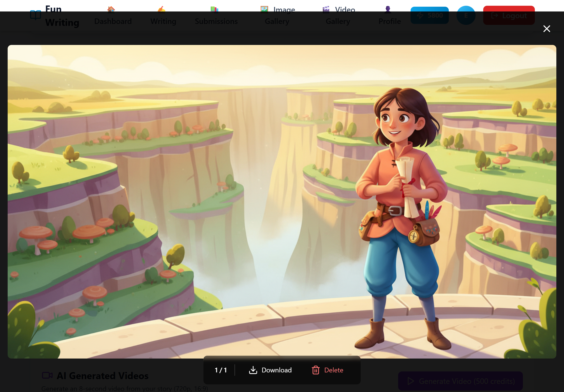The image size is (564, 392).
Task: Click the Fun Writing book logo icon
Action: click(x=36, y=15)
